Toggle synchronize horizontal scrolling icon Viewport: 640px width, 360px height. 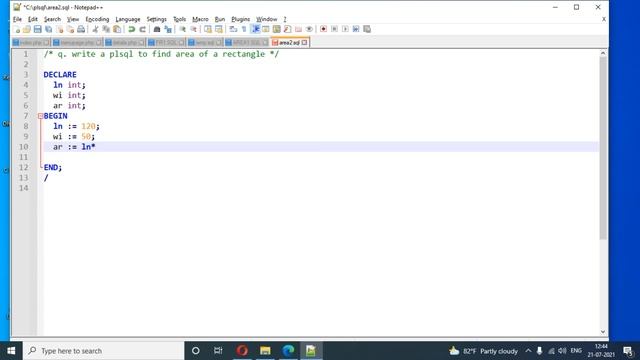(219, 29)
